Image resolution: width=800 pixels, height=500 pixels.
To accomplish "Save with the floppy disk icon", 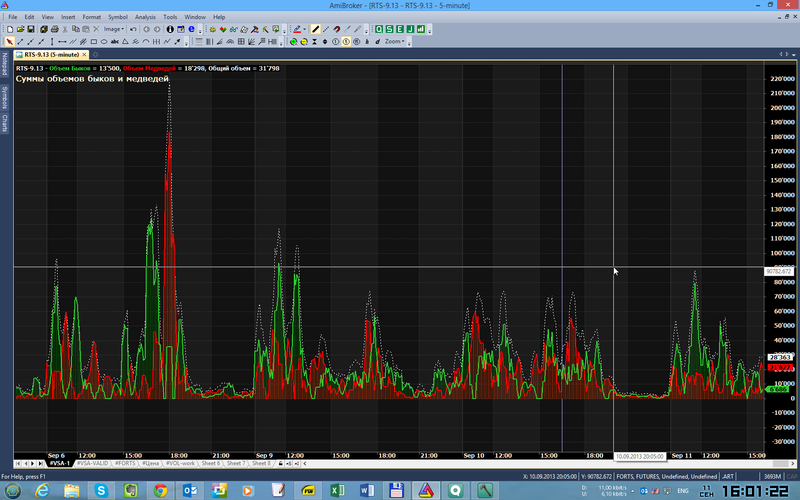I will click(31, 29).
